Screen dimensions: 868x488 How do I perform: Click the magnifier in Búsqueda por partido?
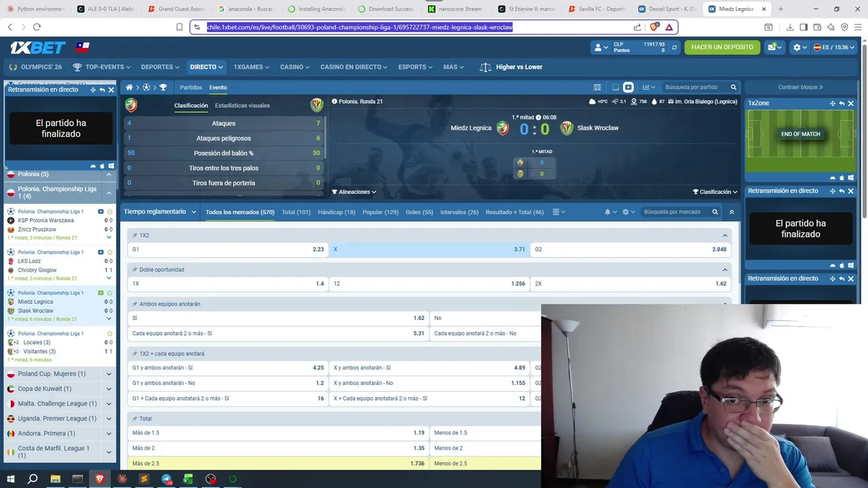[x=733, y=87]
